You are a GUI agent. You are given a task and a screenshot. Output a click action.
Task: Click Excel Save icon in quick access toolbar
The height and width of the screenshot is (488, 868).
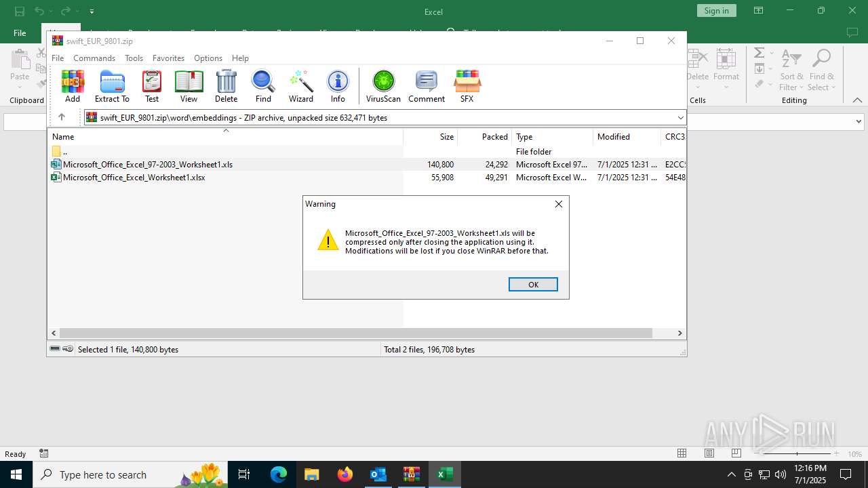(20, 11)
